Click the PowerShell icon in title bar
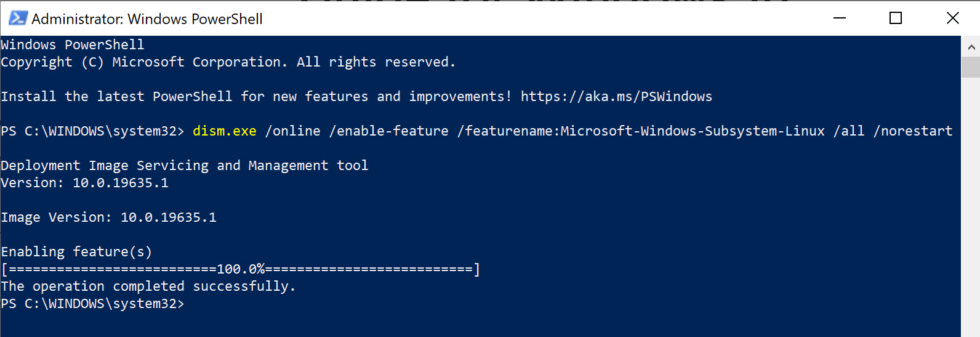Screen dimensions: 980x337 (x=17, y=18)
